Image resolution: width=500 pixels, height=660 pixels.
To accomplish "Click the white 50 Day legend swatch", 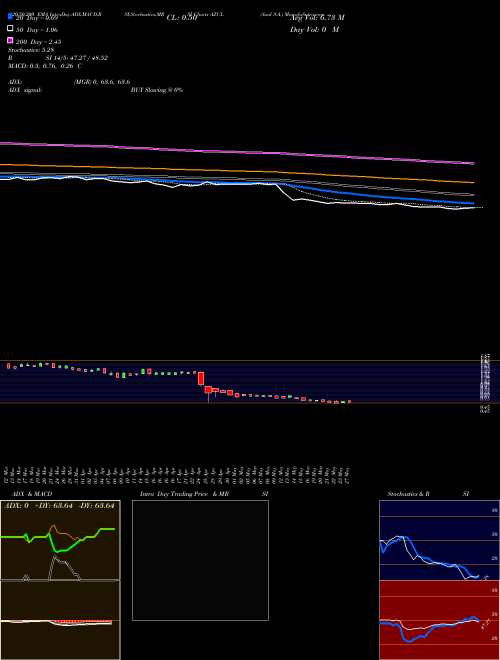I will point(10,29).
